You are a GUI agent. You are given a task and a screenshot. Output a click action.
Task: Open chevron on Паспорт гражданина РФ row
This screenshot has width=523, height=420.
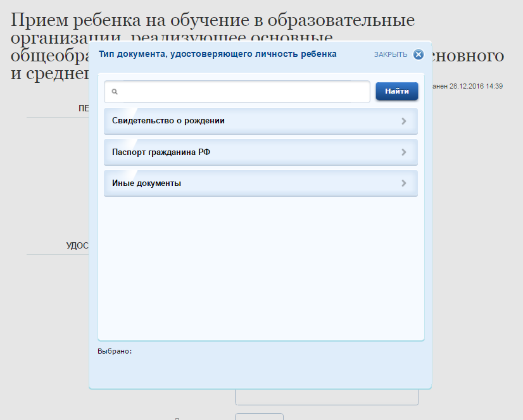(x=404, y=152)
